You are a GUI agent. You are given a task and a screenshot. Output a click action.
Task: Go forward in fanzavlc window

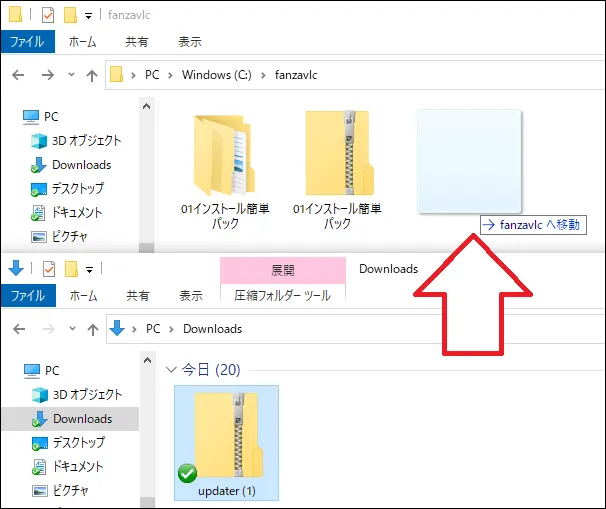pos(48,75)
